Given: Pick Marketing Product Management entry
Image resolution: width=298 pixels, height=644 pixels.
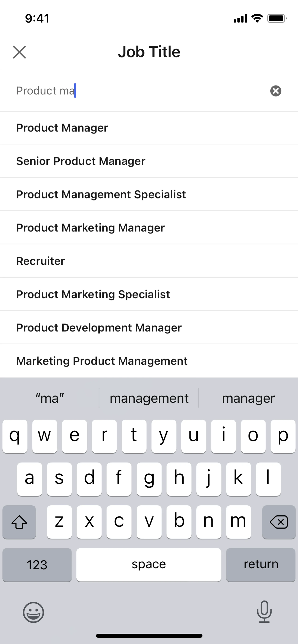Looking at the screenshot, I should [102, 361].
